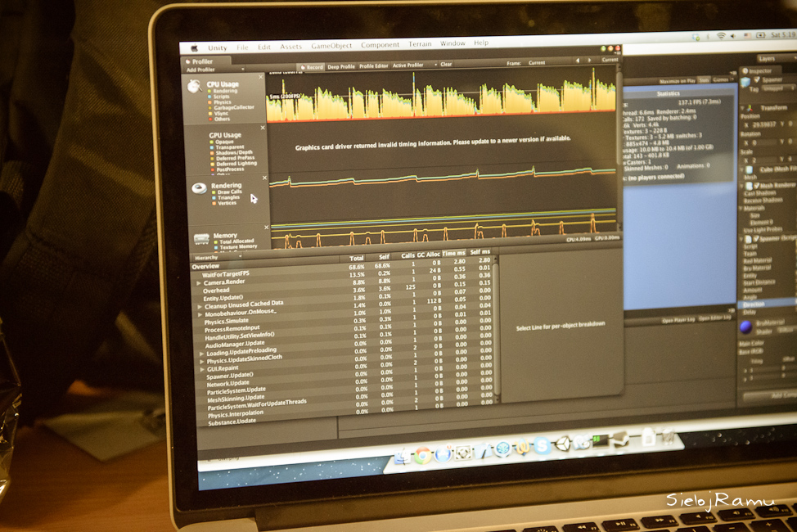Image resolution: width=797 pixels, height=532 pixels.
Task: Clear the profiler data
Action: (446, 64)
